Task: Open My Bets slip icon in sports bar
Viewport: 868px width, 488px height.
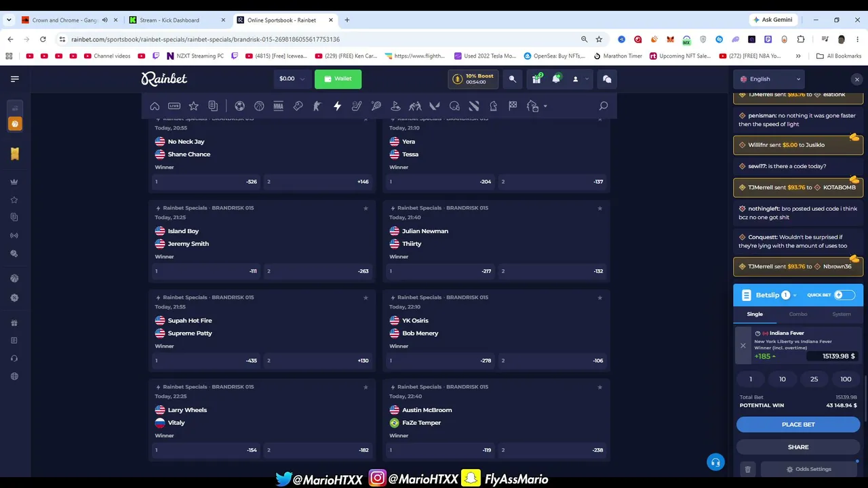Action: coord(213,106)
